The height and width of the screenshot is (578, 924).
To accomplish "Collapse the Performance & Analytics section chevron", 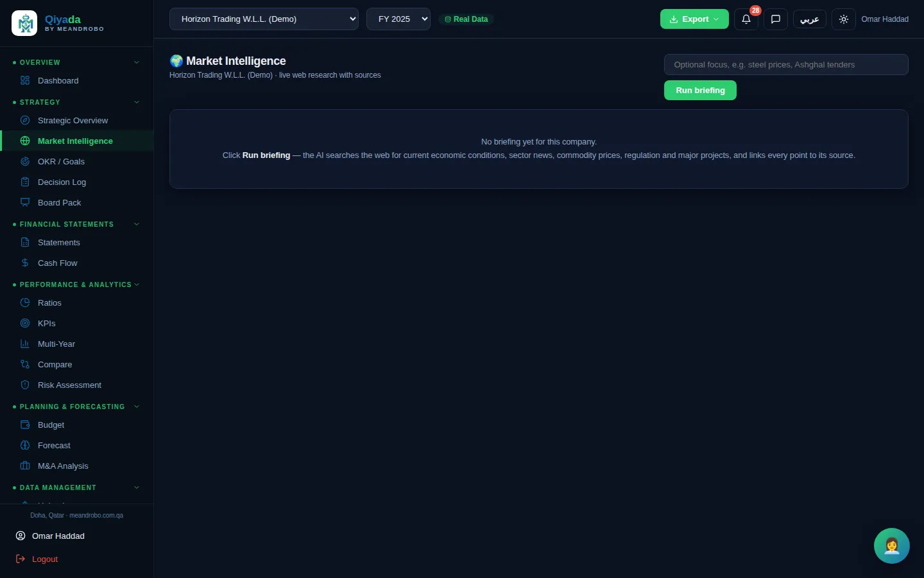I will [137, 285].
